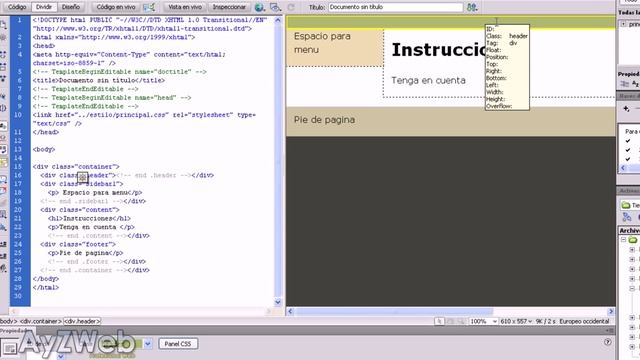Open the Open Documents icon in the coding toolbar
Screen dimensions: 640x360
click(x=3, y=25)
